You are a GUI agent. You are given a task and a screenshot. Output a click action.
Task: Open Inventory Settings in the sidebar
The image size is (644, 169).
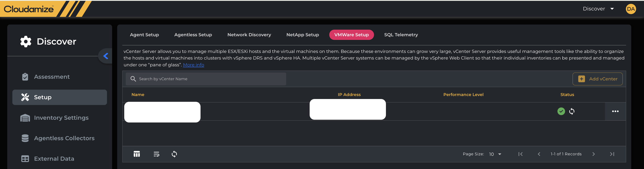(61, 118)
